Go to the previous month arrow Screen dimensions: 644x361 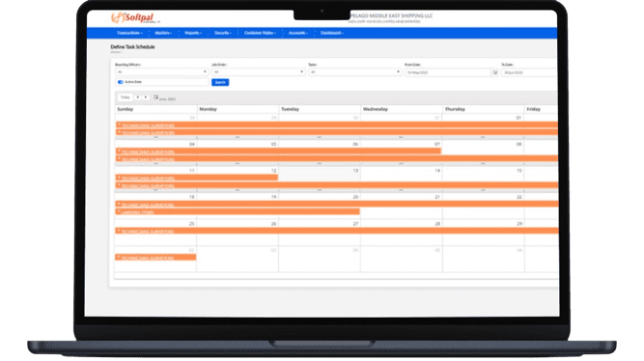[138, 97]
